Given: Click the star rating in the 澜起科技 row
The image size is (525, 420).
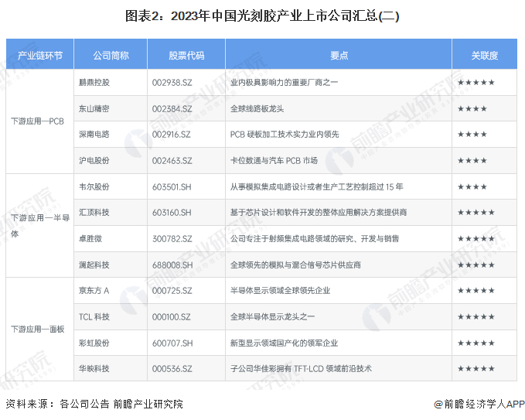Looking at the screenshot, I should click(x=476, y=265).
